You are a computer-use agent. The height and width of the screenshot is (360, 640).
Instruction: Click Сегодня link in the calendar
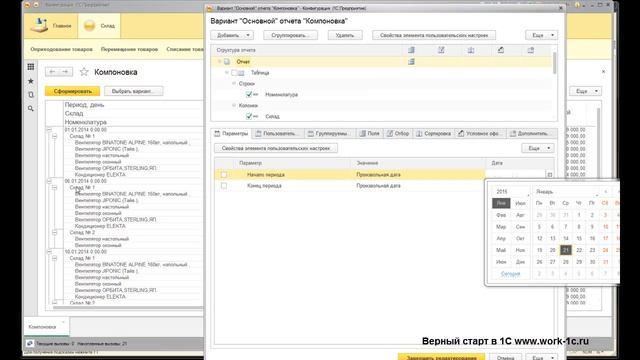pyautogui.click(x=511, y=273)
